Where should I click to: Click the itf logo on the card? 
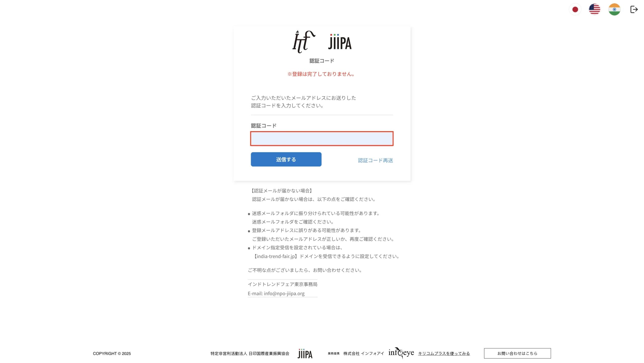(x=304, y=42)
